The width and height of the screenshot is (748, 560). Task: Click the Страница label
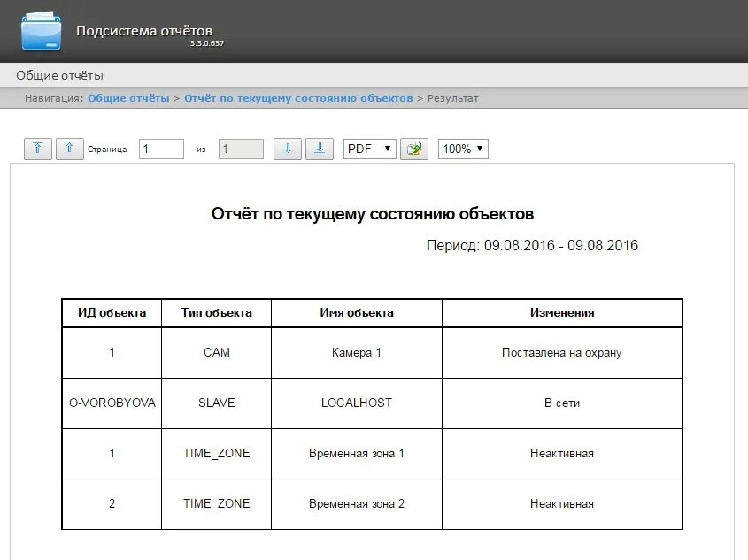coord(107,150)
